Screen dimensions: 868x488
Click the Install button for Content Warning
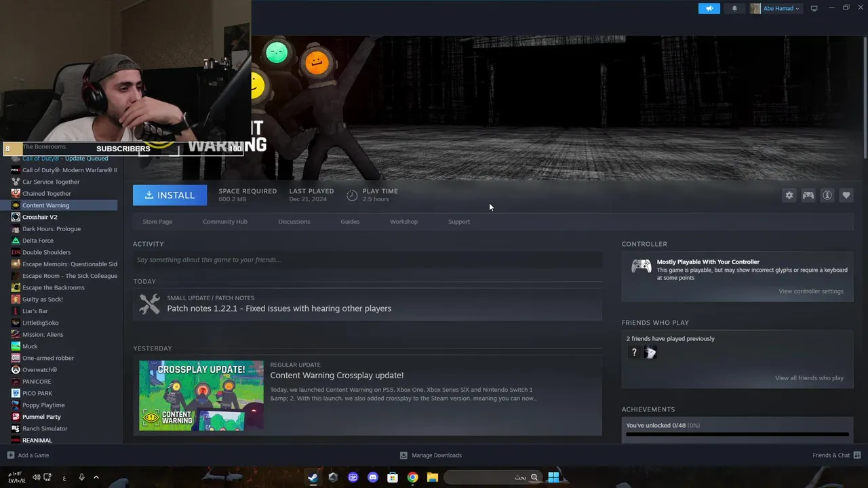click(170, 195)
